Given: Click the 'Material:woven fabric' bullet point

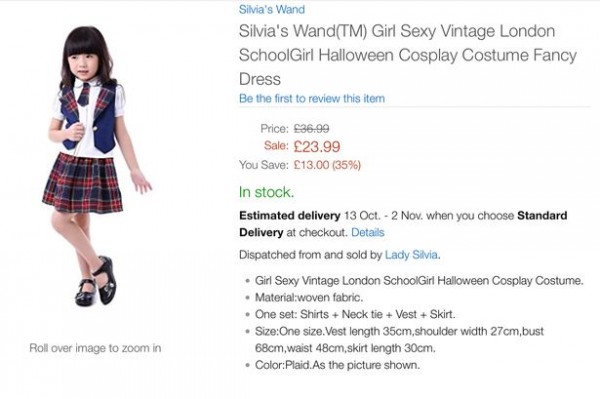Looking at the screenshot, I should [x=309, y=298].
